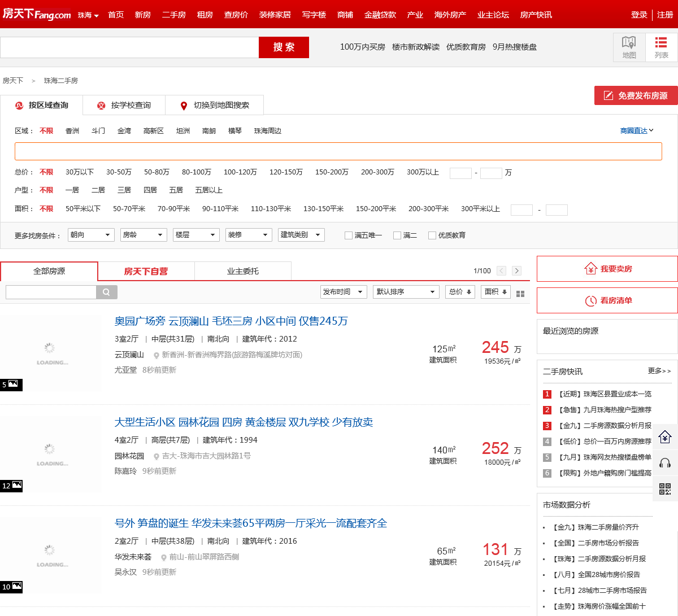Select the 房天下自营 tab
Viewport: 678px width, 616px height.
point(146,272)
